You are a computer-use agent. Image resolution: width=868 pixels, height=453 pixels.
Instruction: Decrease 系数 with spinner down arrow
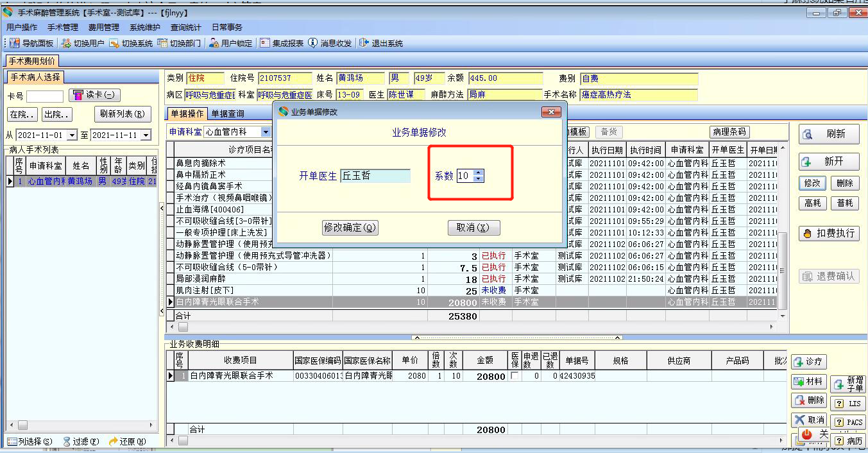[x=478, y=178]
